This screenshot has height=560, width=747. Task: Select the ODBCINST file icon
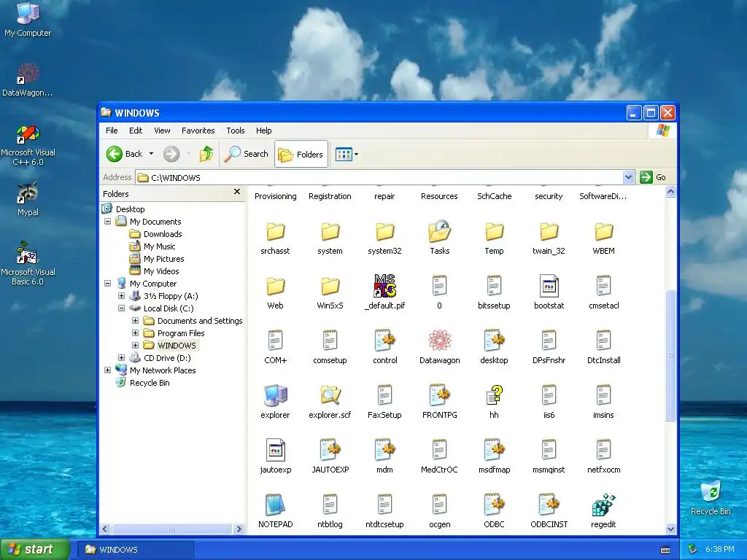549,505
